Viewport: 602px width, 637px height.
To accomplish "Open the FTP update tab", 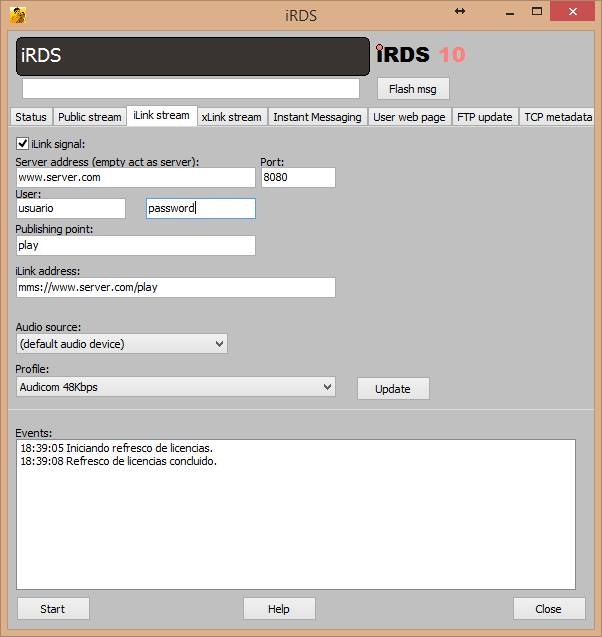I will pyautogui.click(x=485, y=117).
